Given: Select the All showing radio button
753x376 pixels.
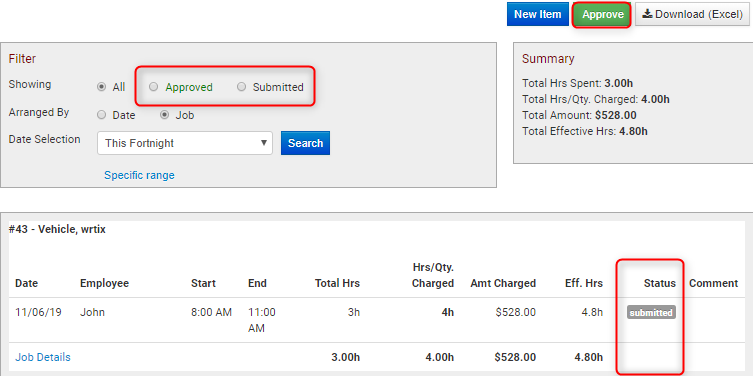Looking at the screenshot, I should [101, 87].
